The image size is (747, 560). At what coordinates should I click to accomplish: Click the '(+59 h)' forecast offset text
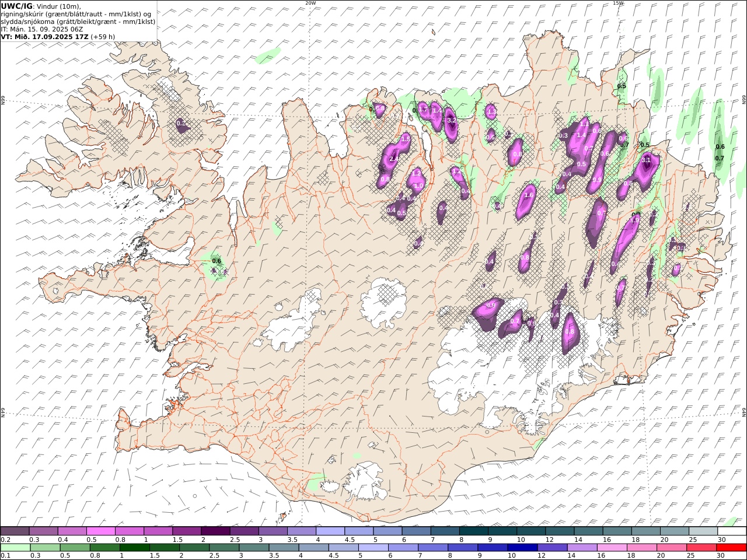tap(103, 37)
